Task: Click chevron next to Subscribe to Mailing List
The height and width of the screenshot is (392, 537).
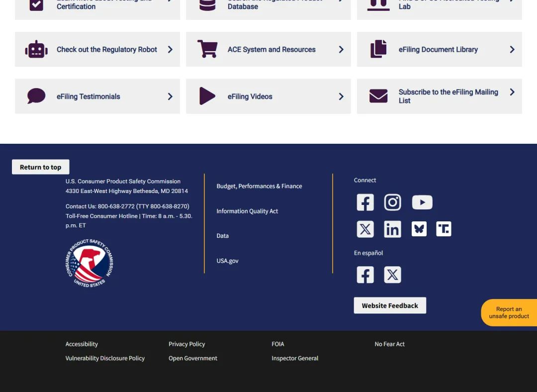Action: pyautogui.click(x=512, y=92)
